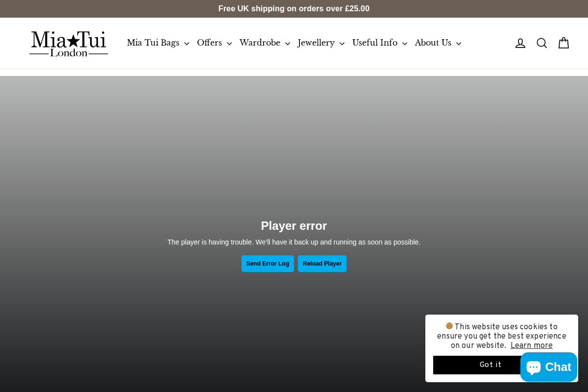Open the Learn more link
Screen dimensions: 588x392
532,345
